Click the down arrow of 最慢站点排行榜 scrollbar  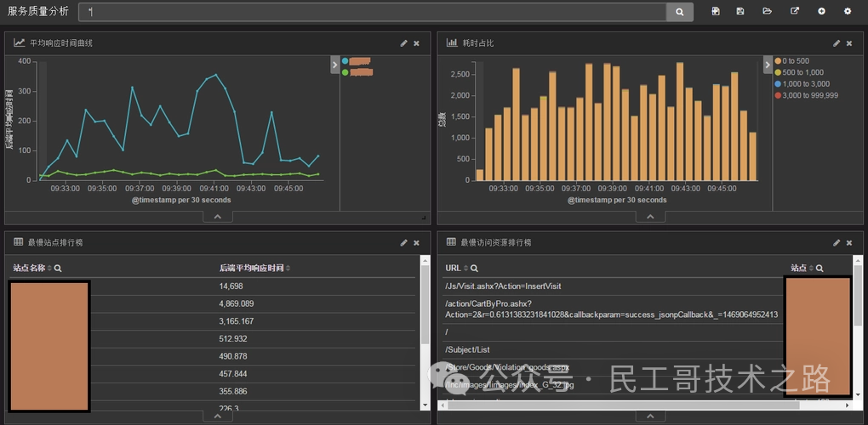(425, 405)
